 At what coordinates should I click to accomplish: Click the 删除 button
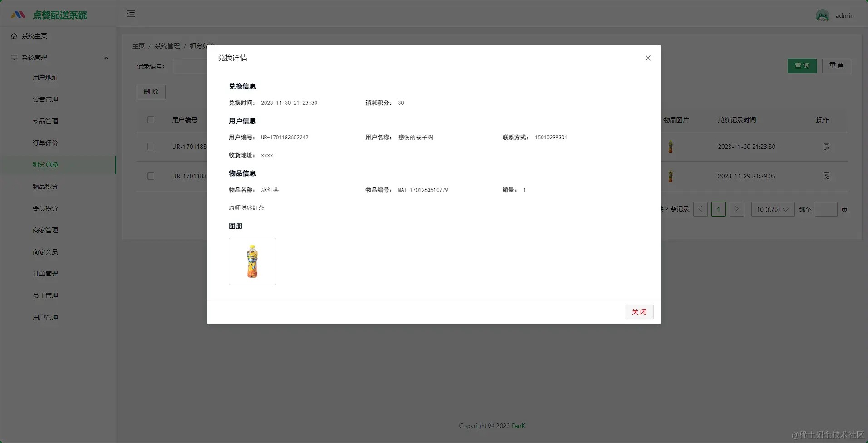click(151, 92)
